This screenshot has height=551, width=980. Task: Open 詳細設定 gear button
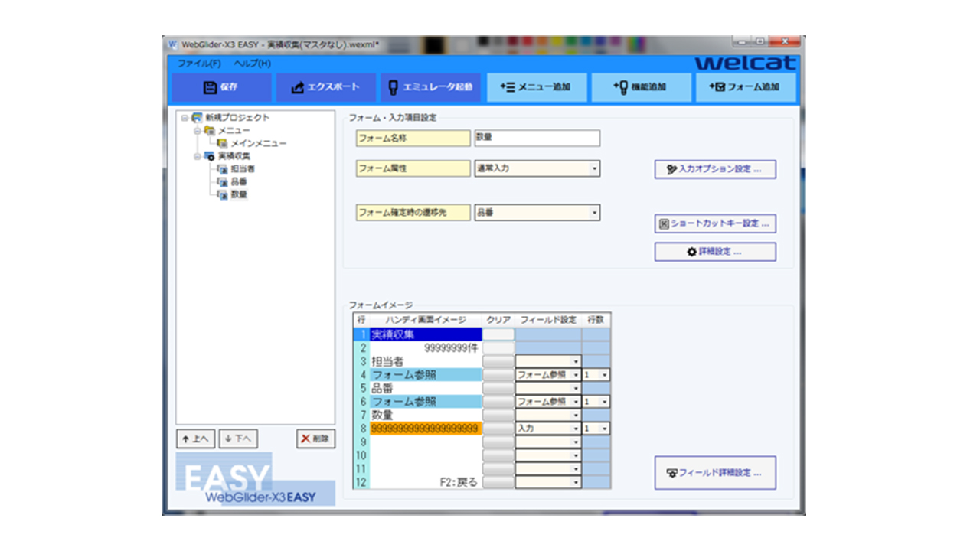pos(715,252)
